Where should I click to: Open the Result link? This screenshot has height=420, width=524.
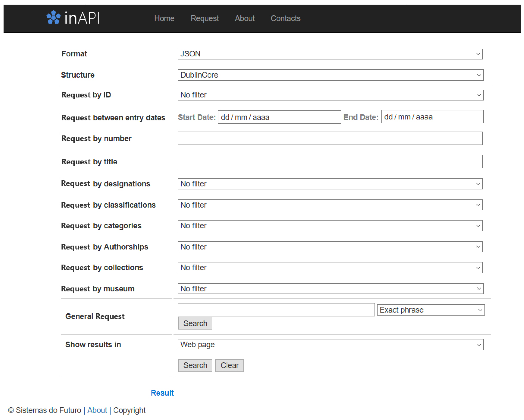pyautogui.click(x=162, y=393)
